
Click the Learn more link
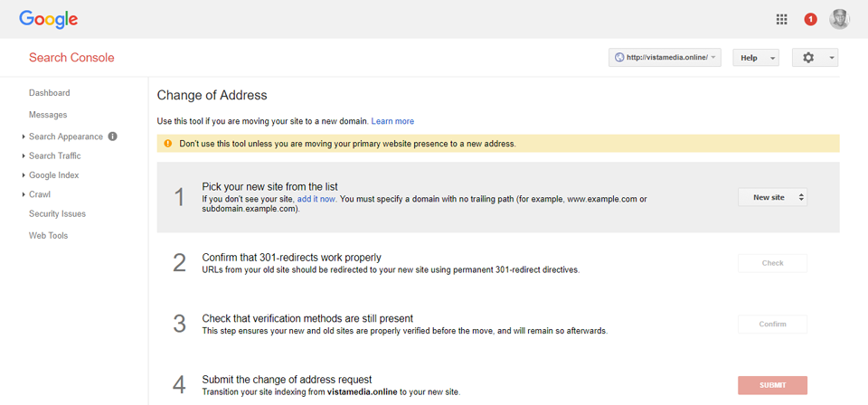click(x=392, y=121)
